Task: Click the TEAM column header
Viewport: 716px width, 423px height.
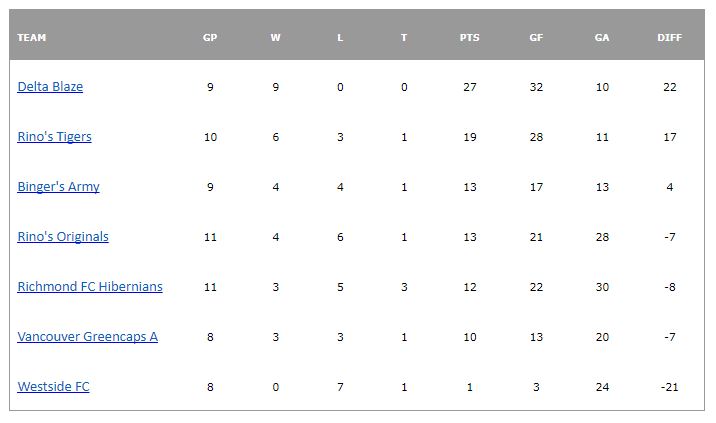Action: (32, 38)
